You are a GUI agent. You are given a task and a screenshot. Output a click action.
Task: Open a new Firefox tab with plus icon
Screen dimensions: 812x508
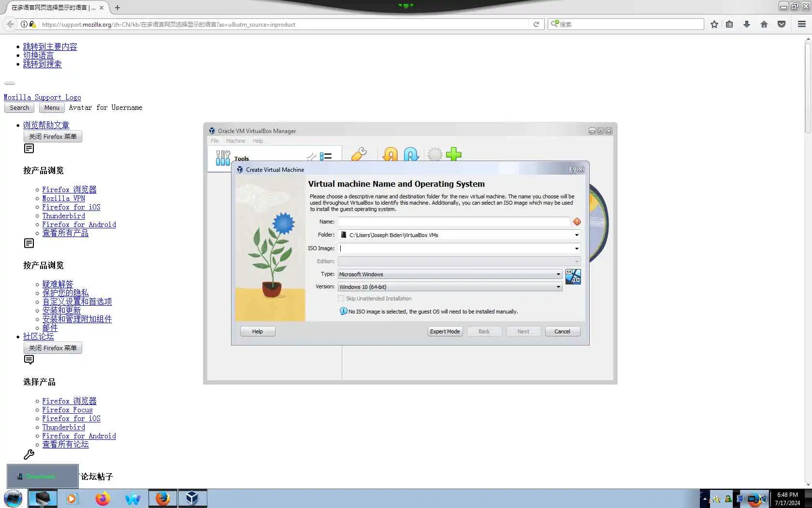pos(117,8)
